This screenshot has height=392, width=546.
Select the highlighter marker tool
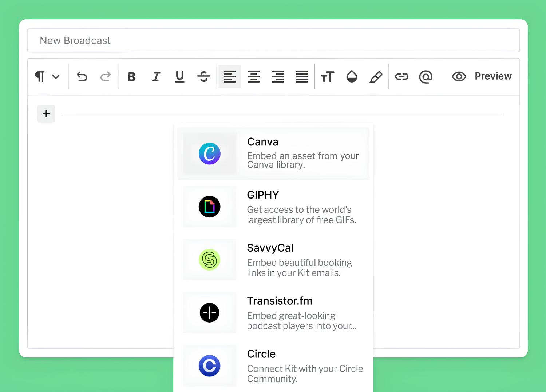(x=376, y=77)
